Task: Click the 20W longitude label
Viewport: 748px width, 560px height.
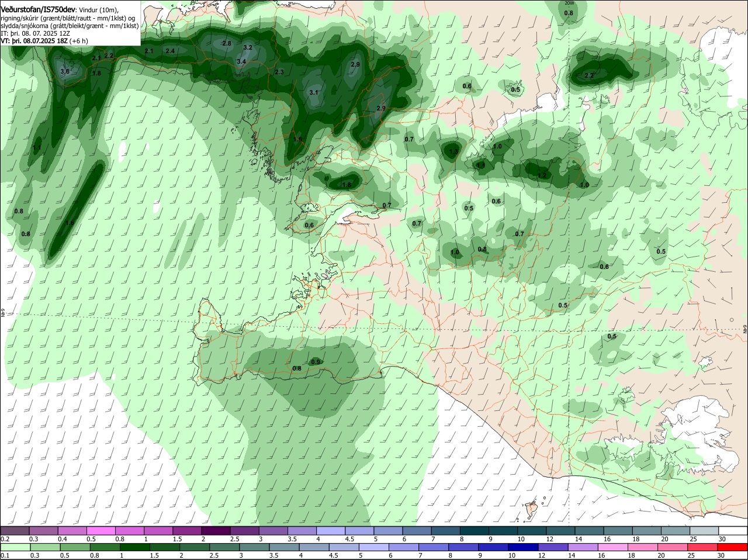Action: (x=569, y=3)
